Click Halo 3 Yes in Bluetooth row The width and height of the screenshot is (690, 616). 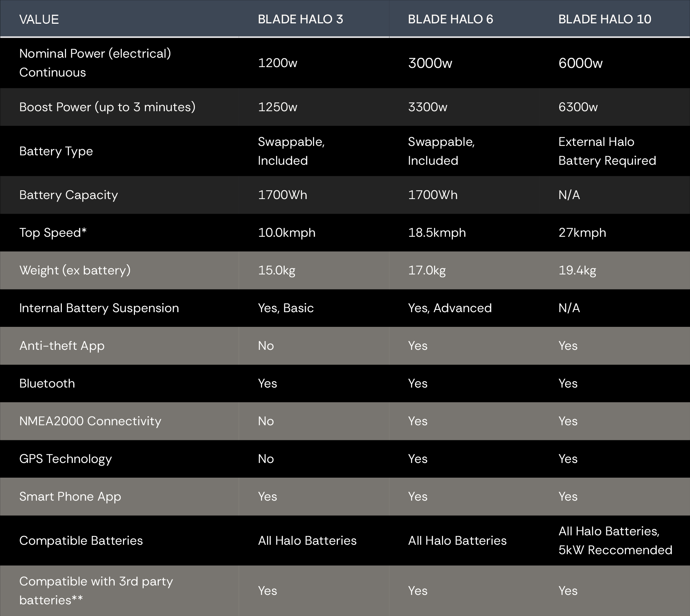267,383
